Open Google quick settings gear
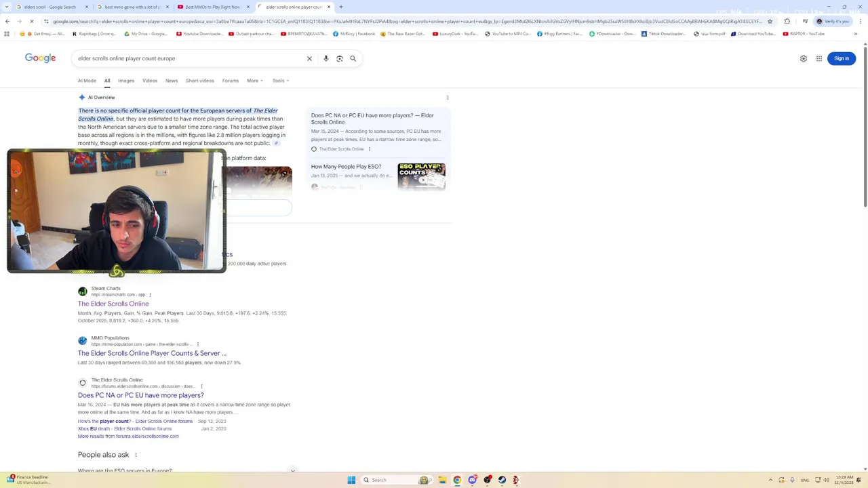 804,58
